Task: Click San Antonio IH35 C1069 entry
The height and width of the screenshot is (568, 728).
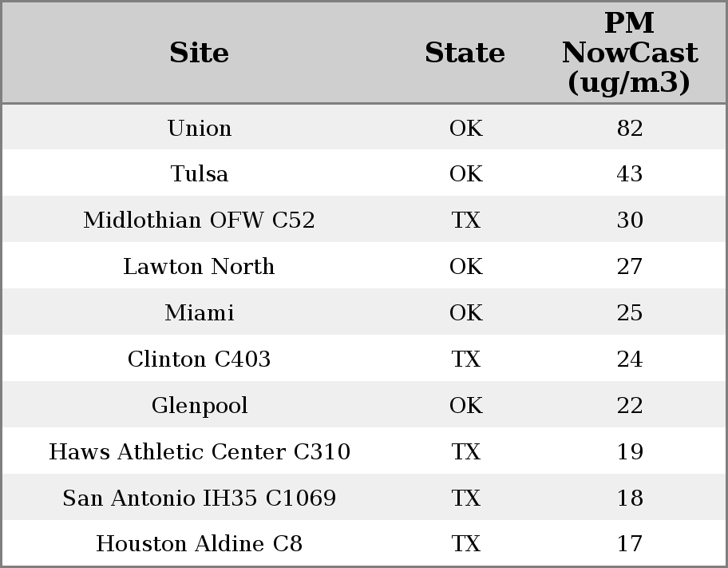Action: pos(200,498)
